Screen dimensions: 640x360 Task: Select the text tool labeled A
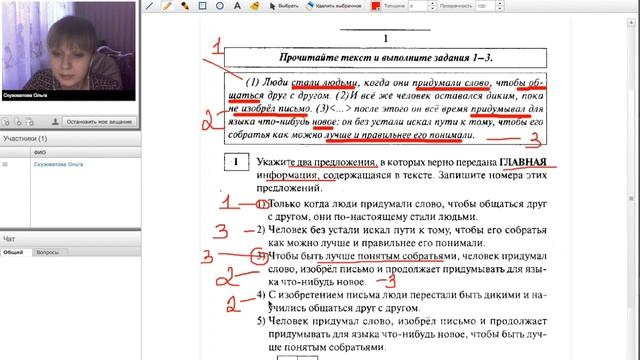coord(237,6)
